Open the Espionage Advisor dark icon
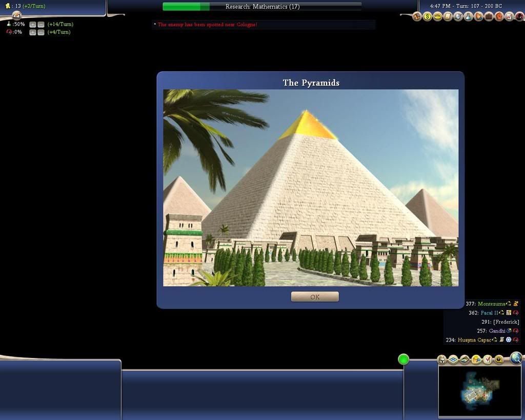The image size is (525, 420). click(519, 16)
